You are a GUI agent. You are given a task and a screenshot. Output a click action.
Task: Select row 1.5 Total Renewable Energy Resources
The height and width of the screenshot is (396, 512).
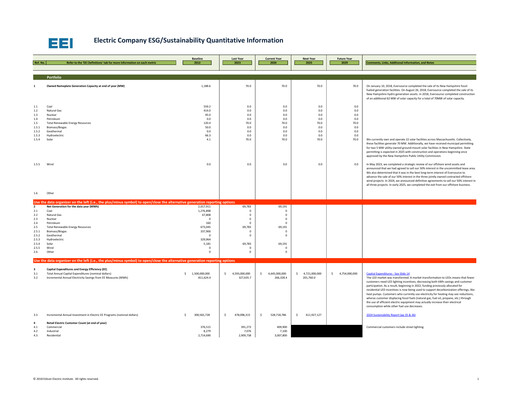69,123
